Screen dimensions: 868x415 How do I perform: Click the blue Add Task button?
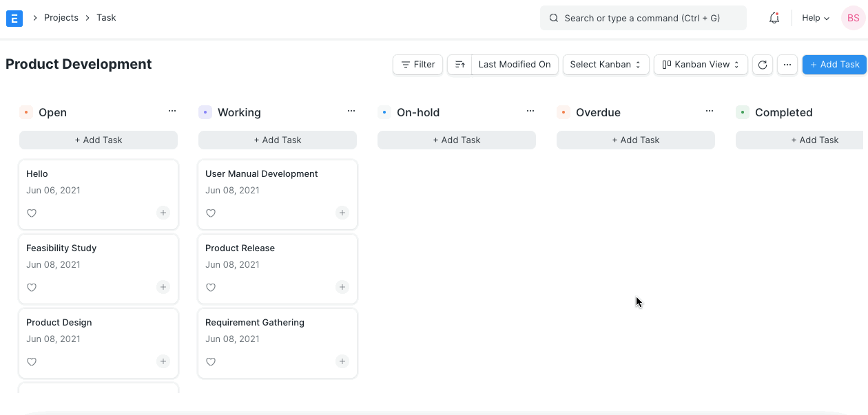pos(834,64)
